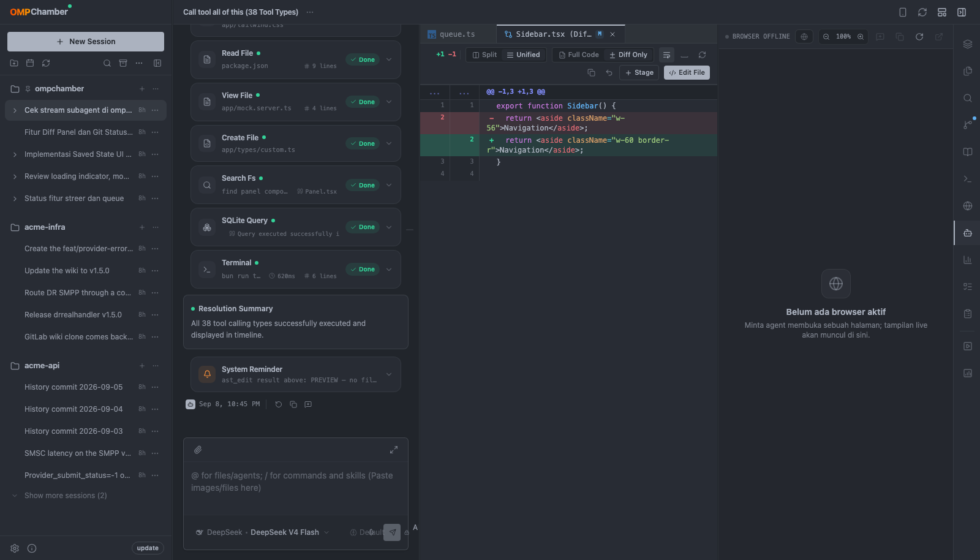This screenshot has height=560, width=980.
Task: Switch to the queue.ts tab
Action: point(458,34)
